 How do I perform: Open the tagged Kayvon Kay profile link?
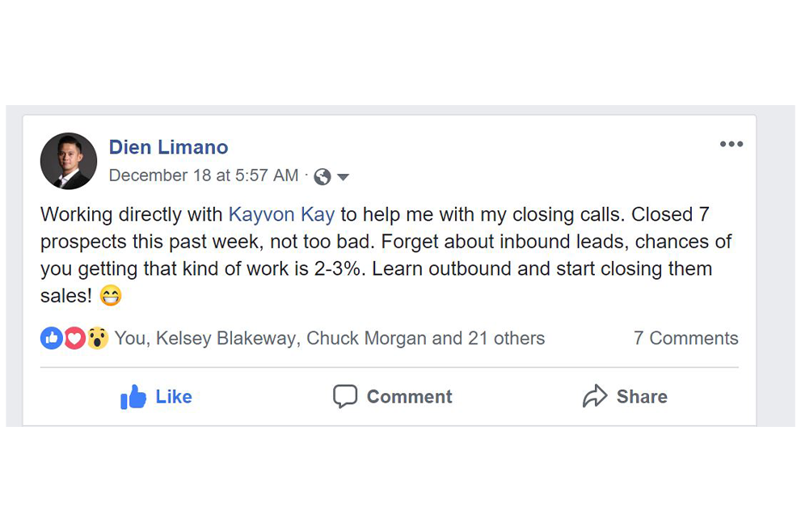pos(281,214)
